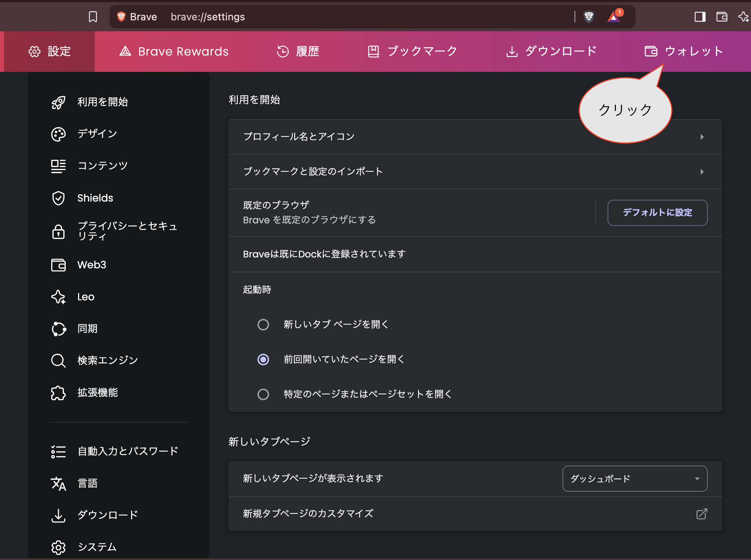Open 新規タブページのカスタマイズ external link icon

point(702,514)
